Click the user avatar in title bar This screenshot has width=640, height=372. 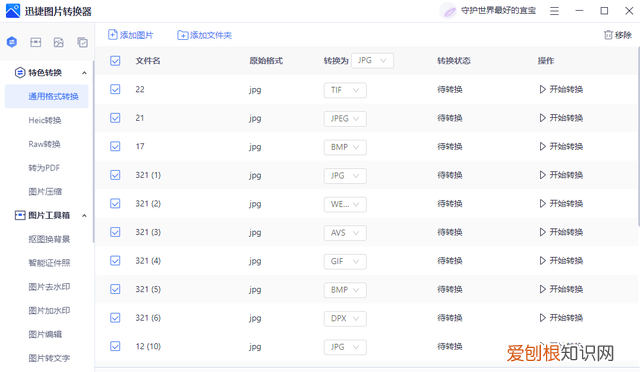pyautogui.click(x=448, y=11)
